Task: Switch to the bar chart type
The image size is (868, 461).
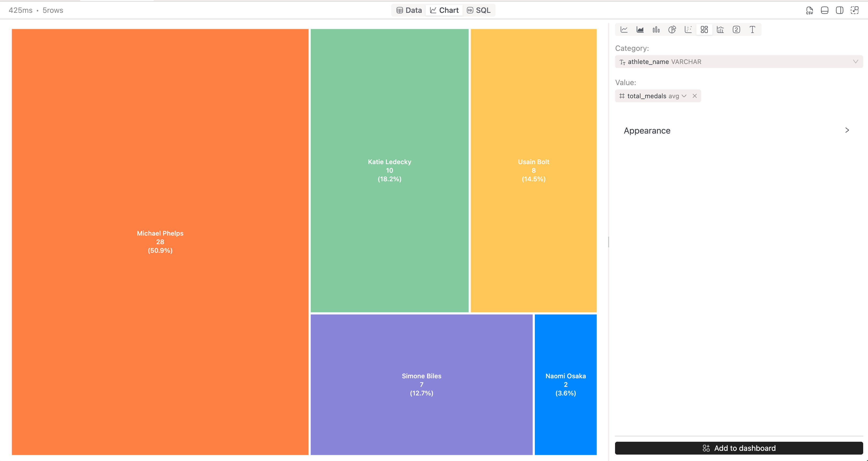Action: (656, 29)
